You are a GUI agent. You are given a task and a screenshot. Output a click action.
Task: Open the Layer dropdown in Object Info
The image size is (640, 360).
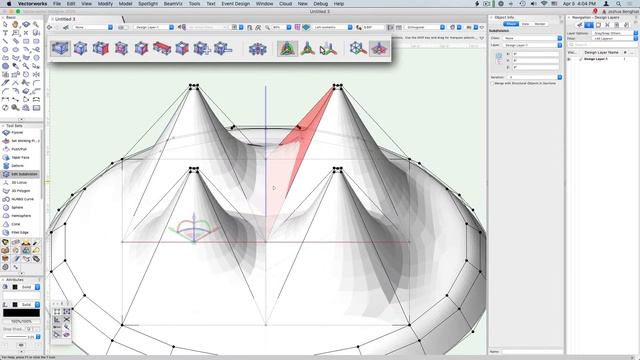pyautogui.click(x=532, y=45)
